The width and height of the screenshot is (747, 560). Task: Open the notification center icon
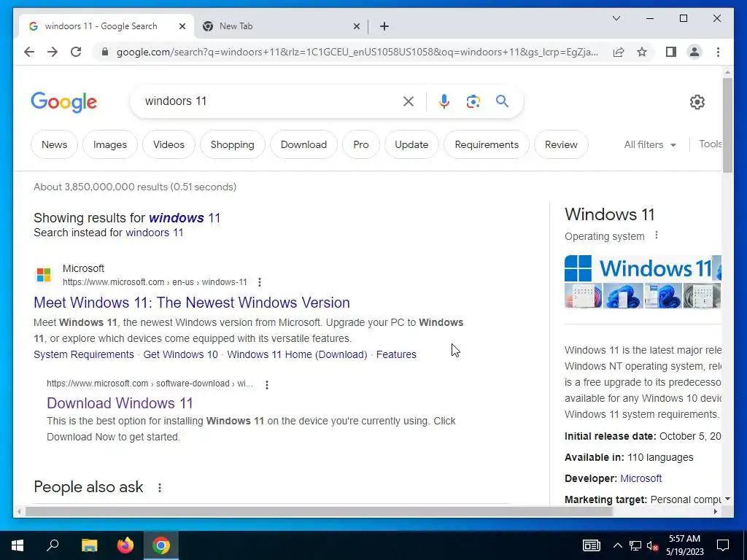pyautogui.click(x=723, y=545)
